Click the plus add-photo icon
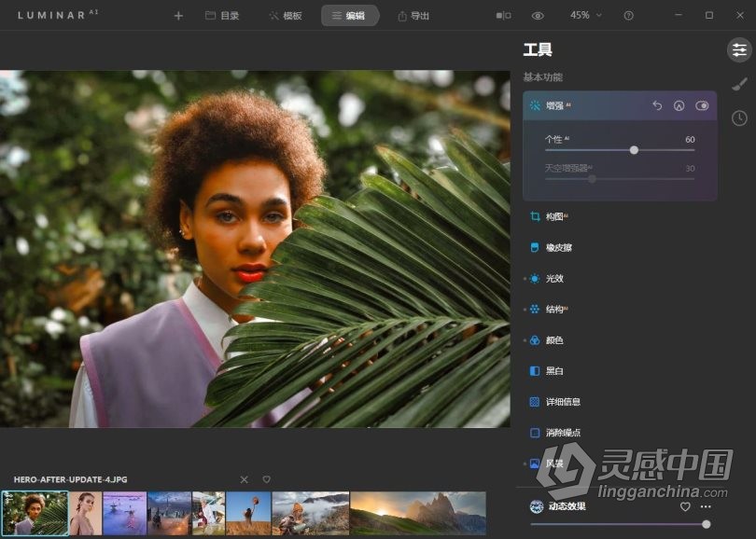Image resolution: width=756 pixels, height=539 pixels. click(x=178, y=16)
